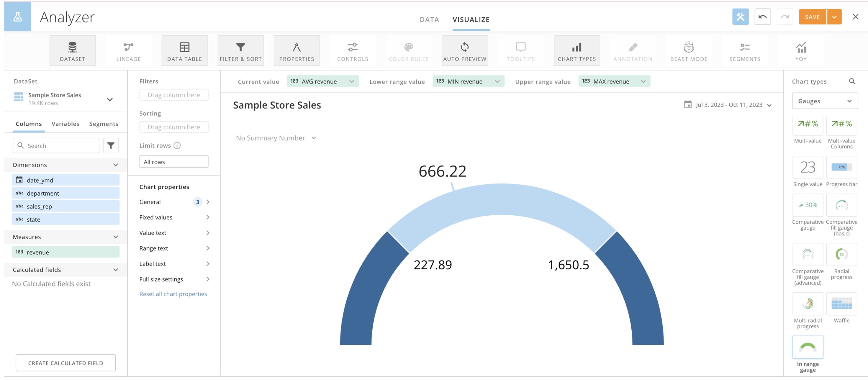Screen dimensions: 868x380
Task: Toggle the Properties panel button
Action: point(296,50)
